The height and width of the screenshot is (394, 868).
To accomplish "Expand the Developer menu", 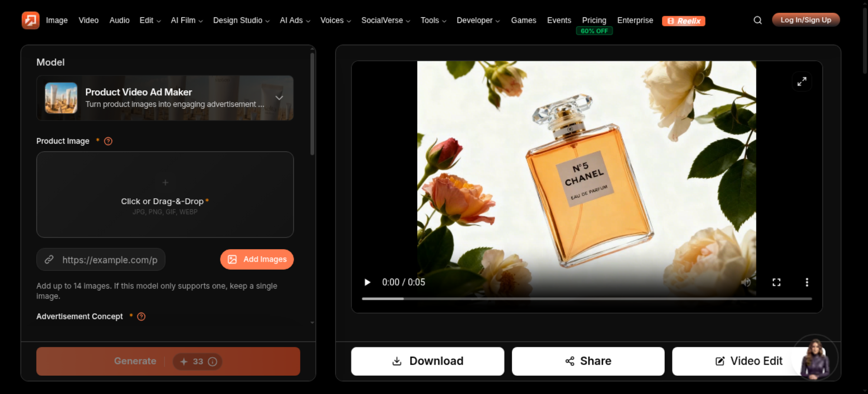I will pos(478,20).
